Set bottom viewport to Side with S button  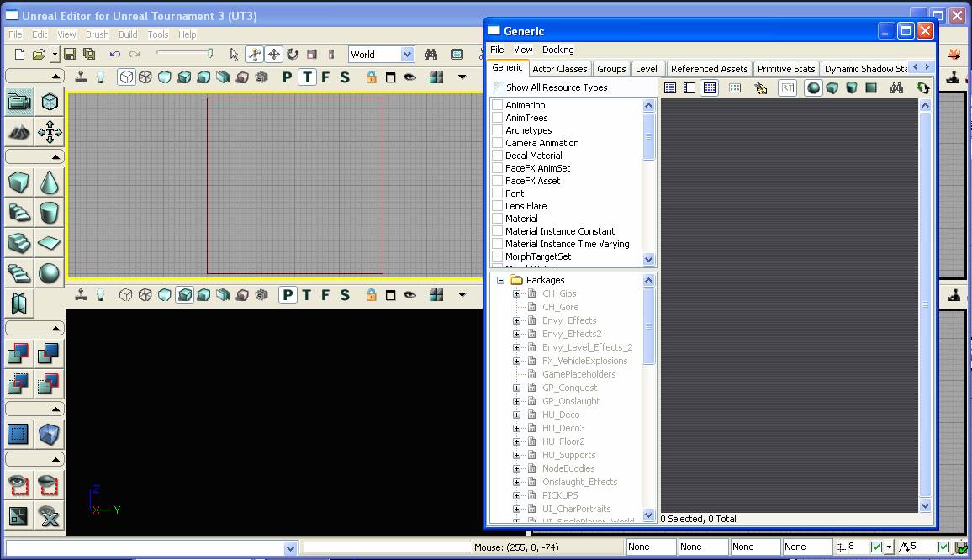click(x=345, y=294)
